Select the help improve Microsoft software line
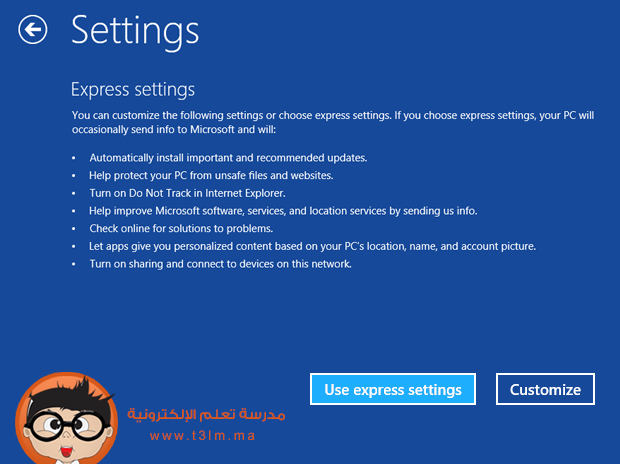The image size is (620, 464). click(283, 211)
